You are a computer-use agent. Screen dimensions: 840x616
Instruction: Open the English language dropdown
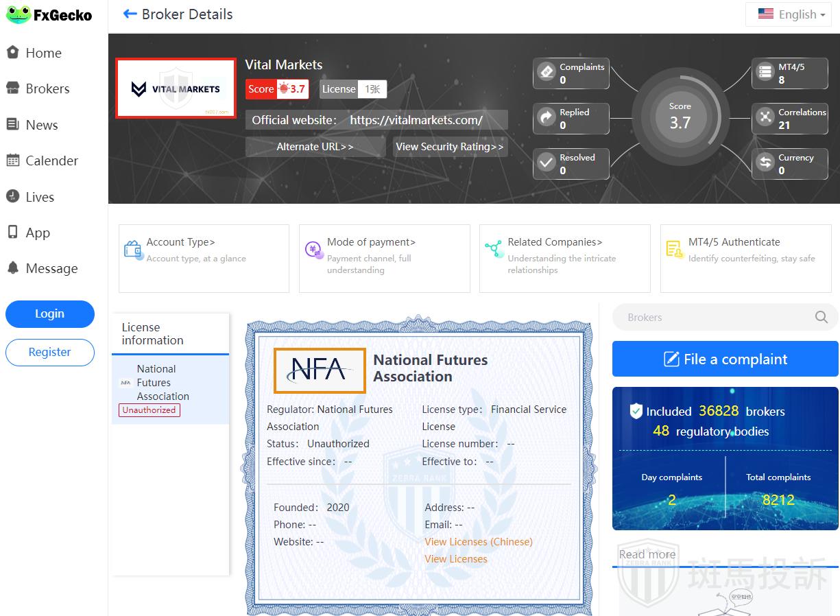point(791,14)
